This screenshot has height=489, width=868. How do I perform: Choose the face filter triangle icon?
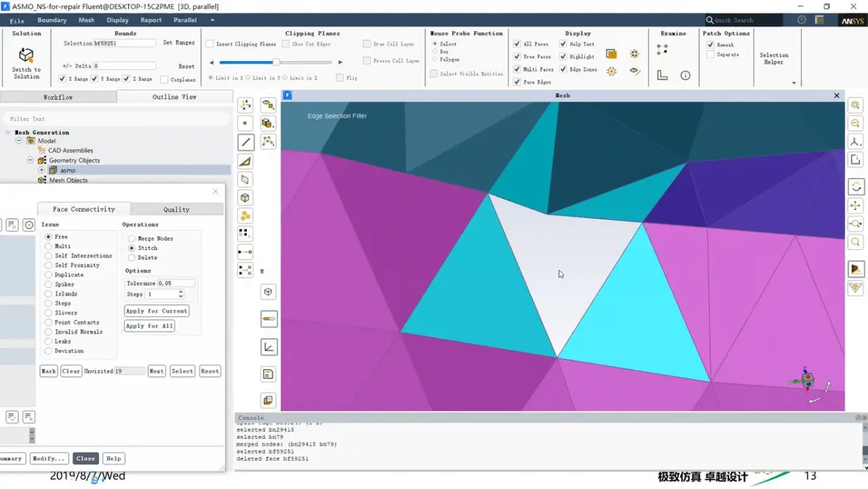click(x=245, y=161)
